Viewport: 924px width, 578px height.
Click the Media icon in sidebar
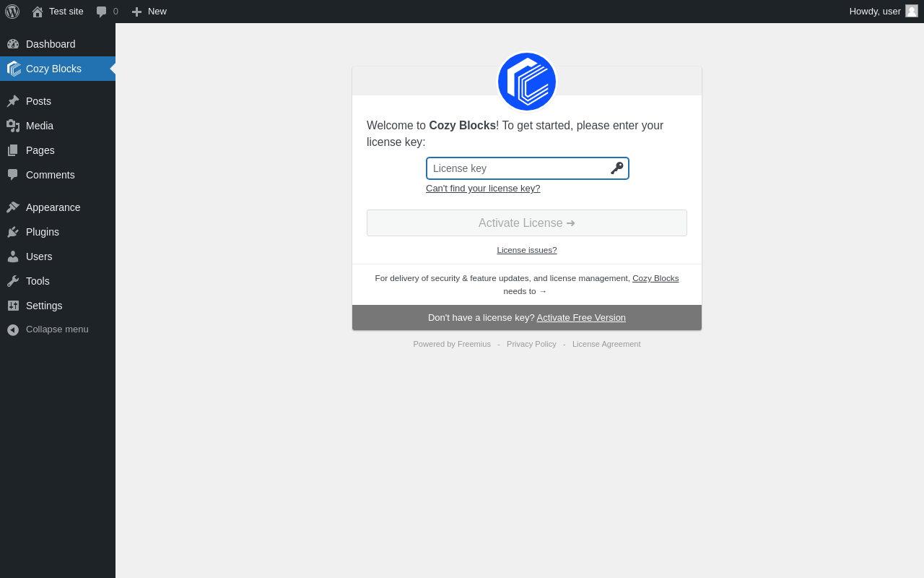[x=13, y=126]
